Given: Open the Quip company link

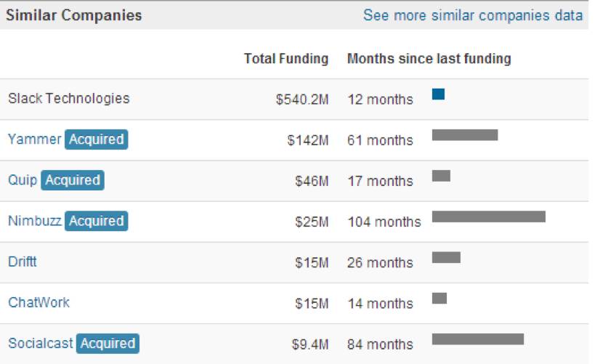Looking at the screenshot, I should pos(22,180).
